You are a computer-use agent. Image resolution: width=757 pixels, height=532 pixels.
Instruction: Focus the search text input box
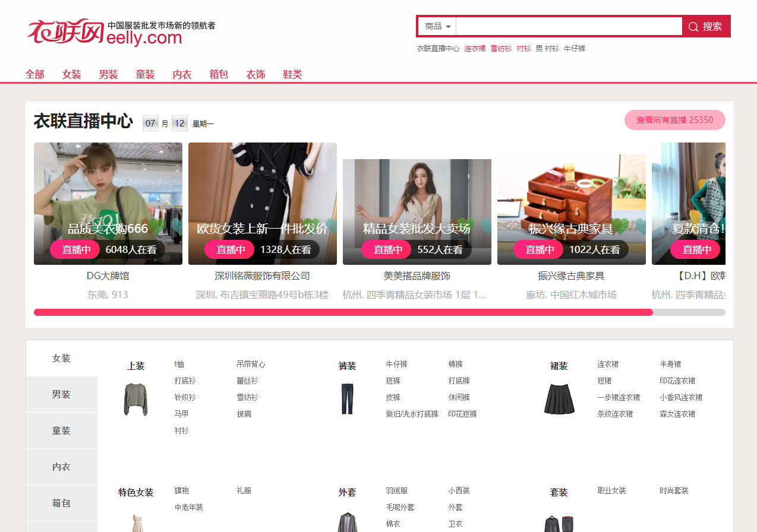pyautogui.click(x=569, y=26)
